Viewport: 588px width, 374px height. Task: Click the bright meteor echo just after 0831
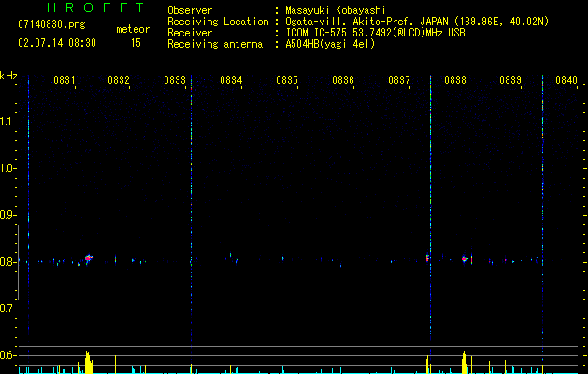(x=88, y=258)
